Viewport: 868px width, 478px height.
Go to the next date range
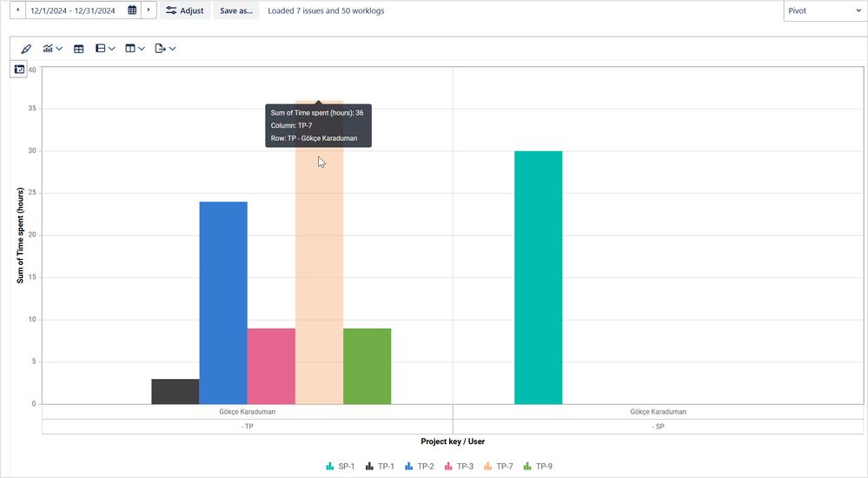pyautogui.click(x=149, y=10)
